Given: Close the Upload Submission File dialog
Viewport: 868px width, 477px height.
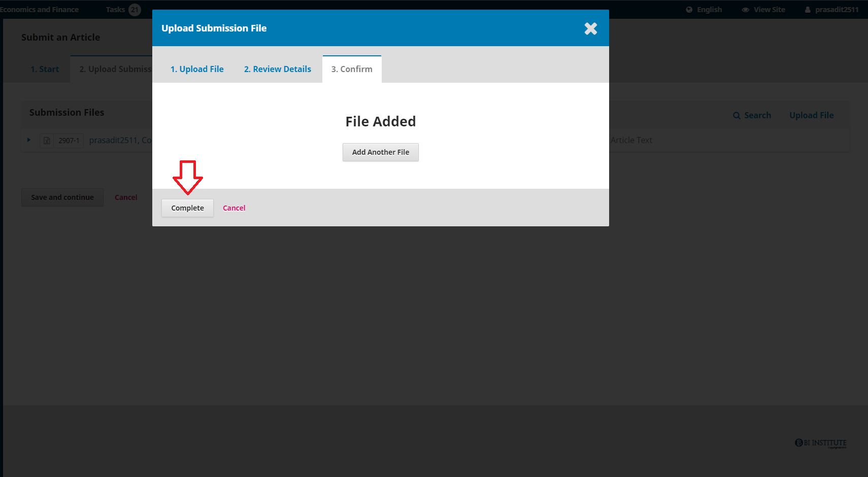Looking at the screenshot, I should 590,28.
